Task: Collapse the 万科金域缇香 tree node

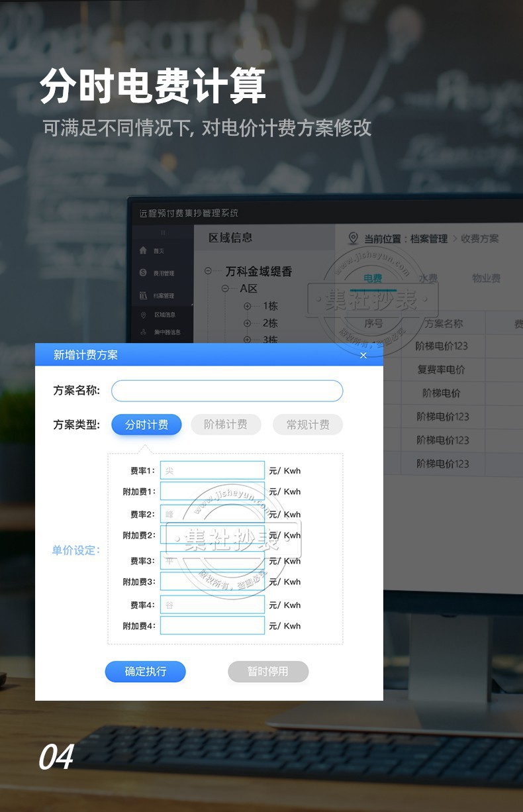Action: click(x=209, y=271)
